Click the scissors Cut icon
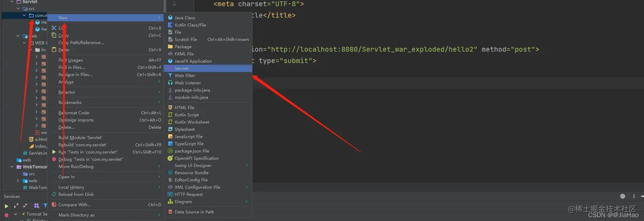 click(54, 28)
